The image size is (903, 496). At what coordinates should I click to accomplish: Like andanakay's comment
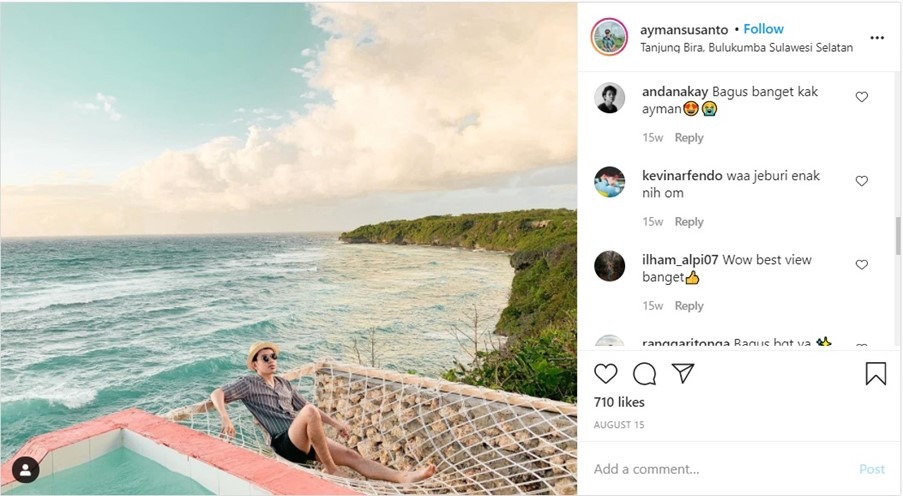tap(862, 97)
